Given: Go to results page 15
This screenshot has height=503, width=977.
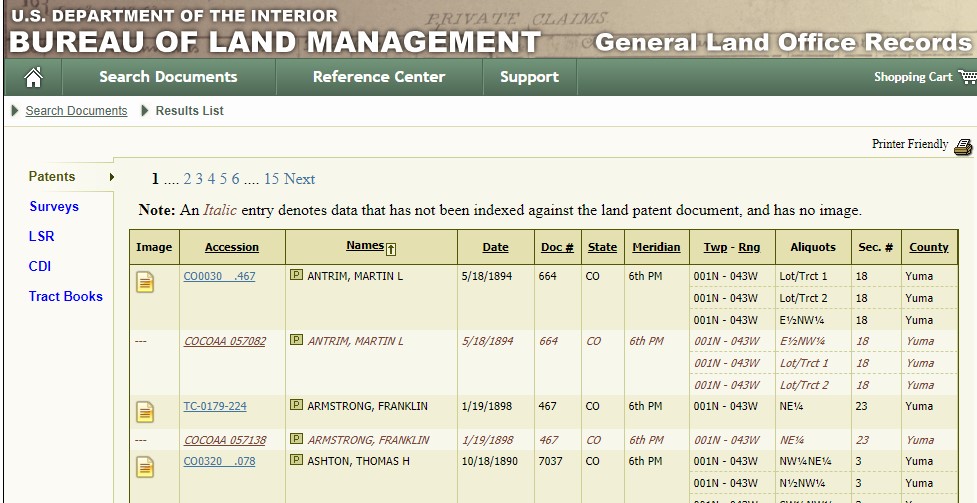Looking at the screenshot, I should 271,179.
